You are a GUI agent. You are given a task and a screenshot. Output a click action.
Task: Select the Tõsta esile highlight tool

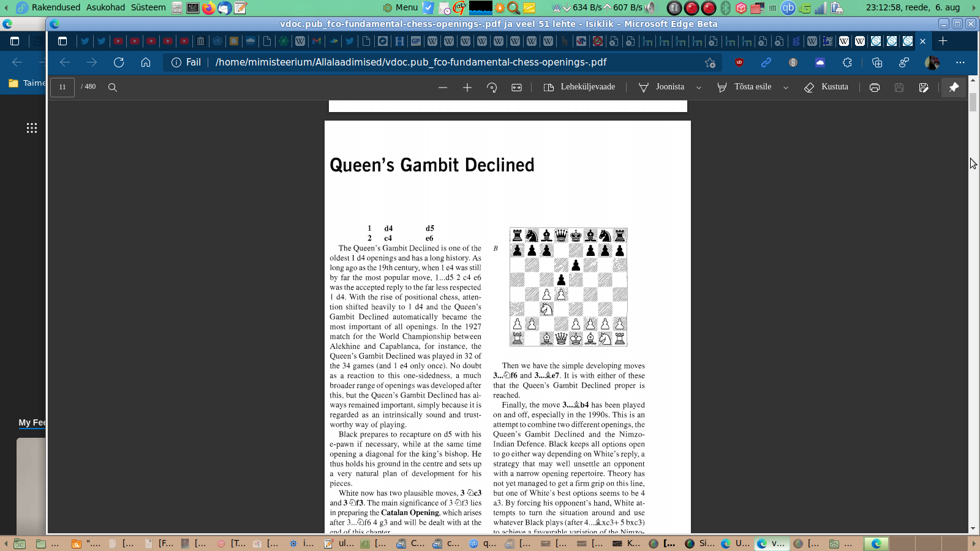click(744, 87)
